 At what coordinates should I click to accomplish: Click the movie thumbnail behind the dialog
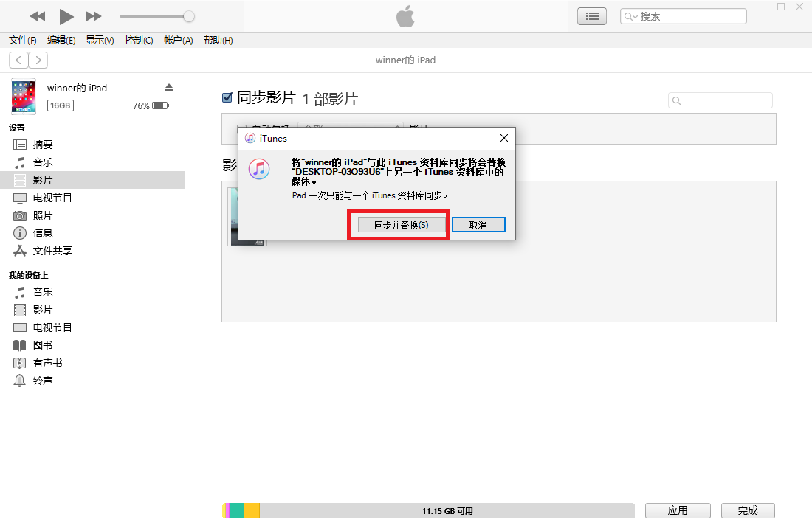pyautogui.click(x=233, y=216)
